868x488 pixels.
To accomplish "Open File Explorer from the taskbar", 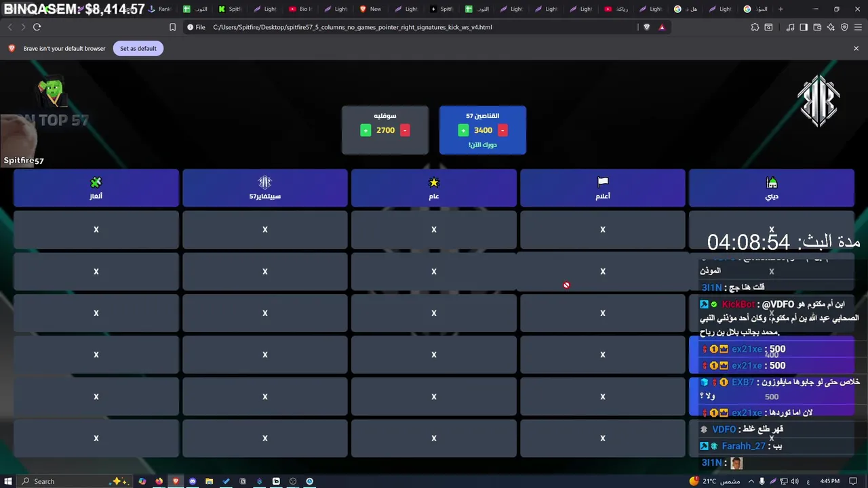I will 209,481.
